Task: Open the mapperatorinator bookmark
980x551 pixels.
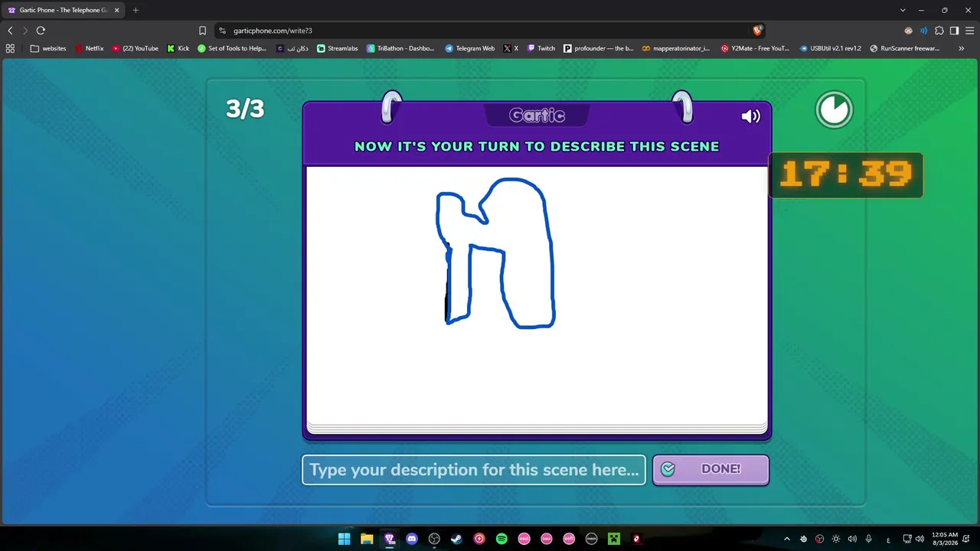Action: tap(676, 48)
